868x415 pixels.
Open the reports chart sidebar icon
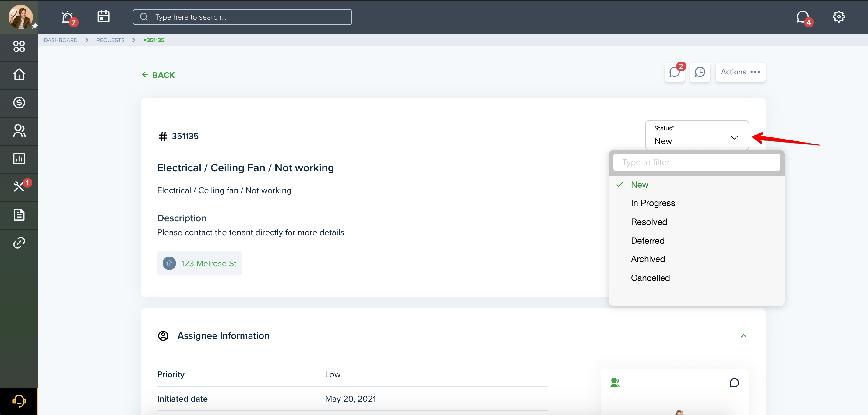(x=19, y=159)
